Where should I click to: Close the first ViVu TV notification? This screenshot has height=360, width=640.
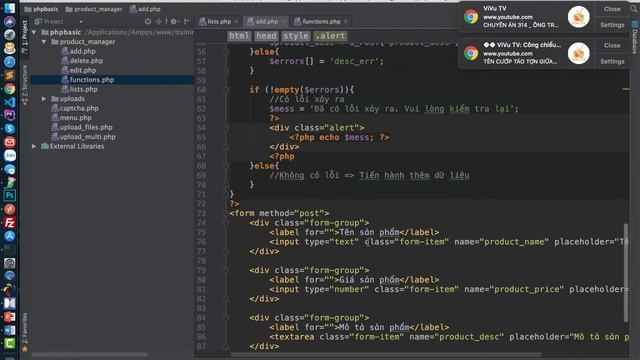pyautogui.click(x=612, y=9)
